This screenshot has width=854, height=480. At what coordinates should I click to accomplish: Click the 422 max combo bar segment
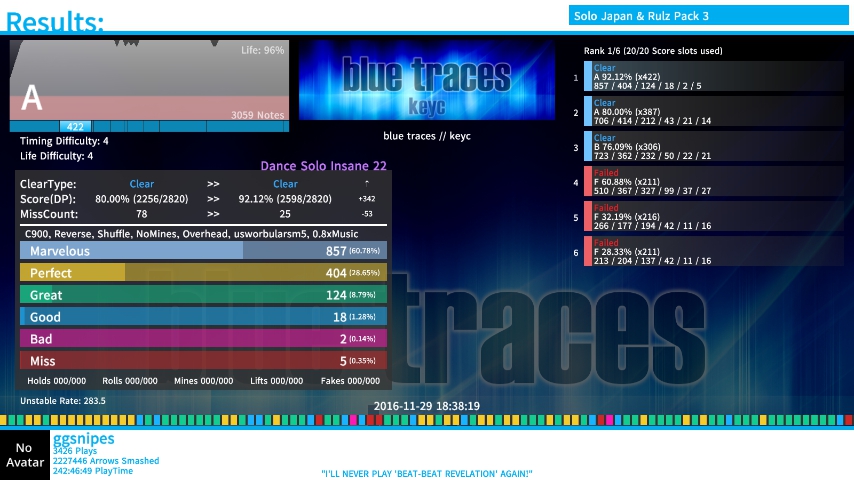click(x=75, y=127)
